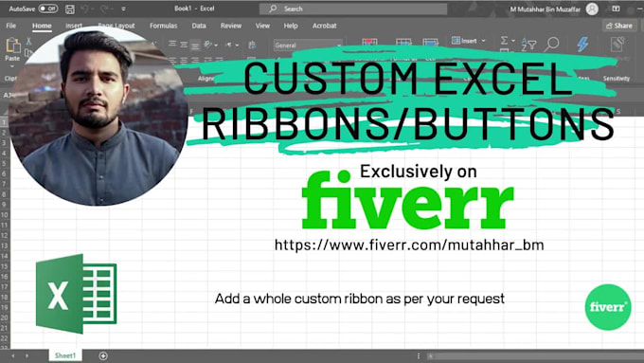Screen dimensions: 644x363
Task: Open Ribbon Display Options icon
Action: [x=616, y=9]
